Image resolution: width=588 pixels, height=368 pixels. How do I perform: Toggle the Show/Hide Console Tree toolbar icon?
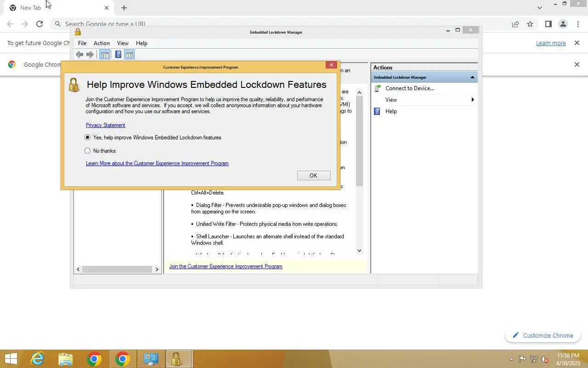[105, 54]
